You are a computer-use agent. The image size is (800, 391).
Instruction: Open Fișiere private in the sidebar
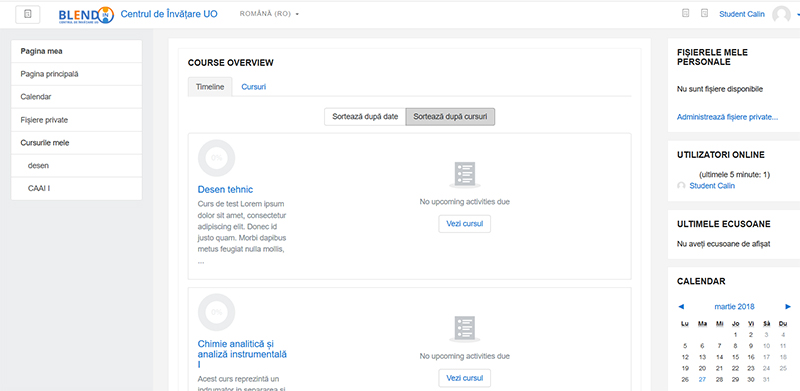[77, 120]
